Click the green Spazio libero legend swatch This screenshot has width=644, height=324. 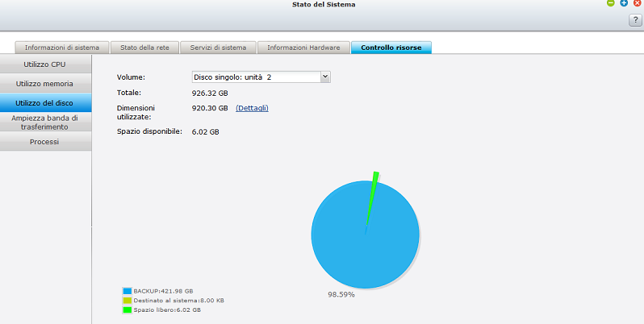click(x=127, y=309)
